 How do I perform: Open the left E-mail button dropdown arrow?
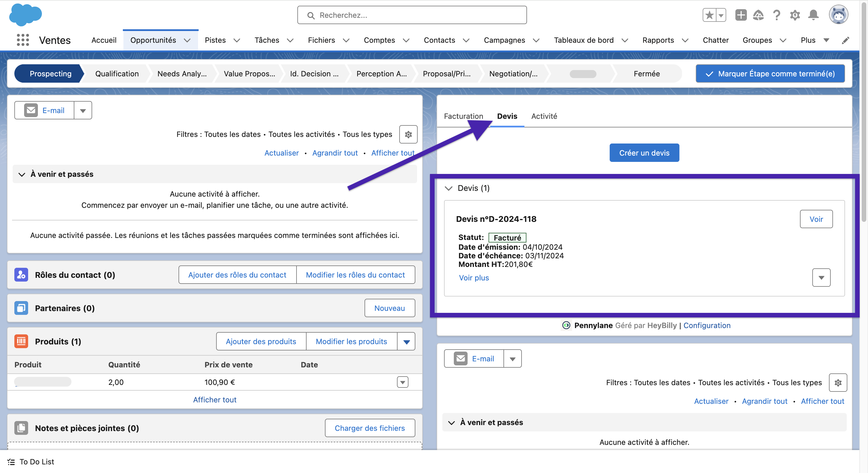[83, 111]
